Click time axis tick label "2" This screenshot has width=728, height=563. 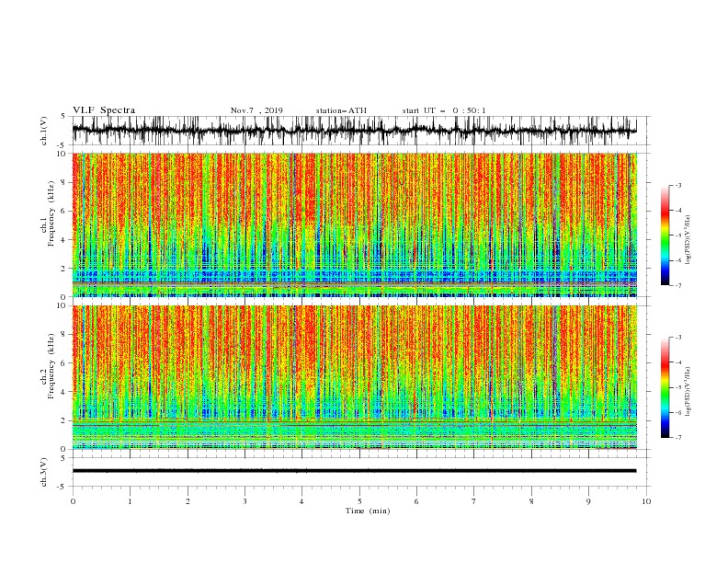[x=188, y=501]
